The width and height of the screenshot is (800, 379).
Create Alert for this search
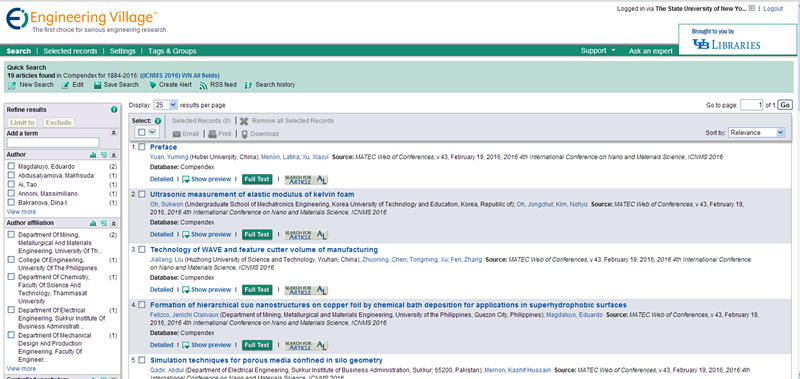click(170, 85)
